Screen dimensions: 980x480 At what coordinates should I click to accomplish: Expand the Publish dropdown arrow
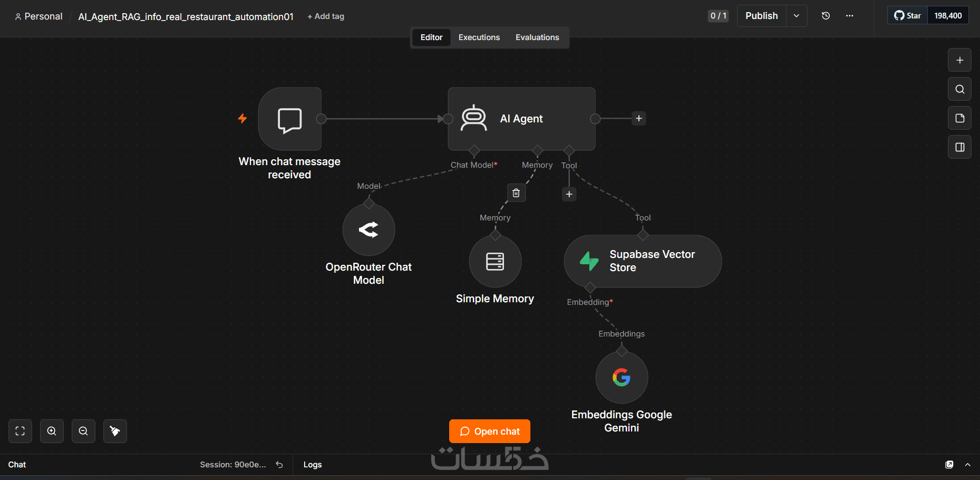[x=797, y=16]
